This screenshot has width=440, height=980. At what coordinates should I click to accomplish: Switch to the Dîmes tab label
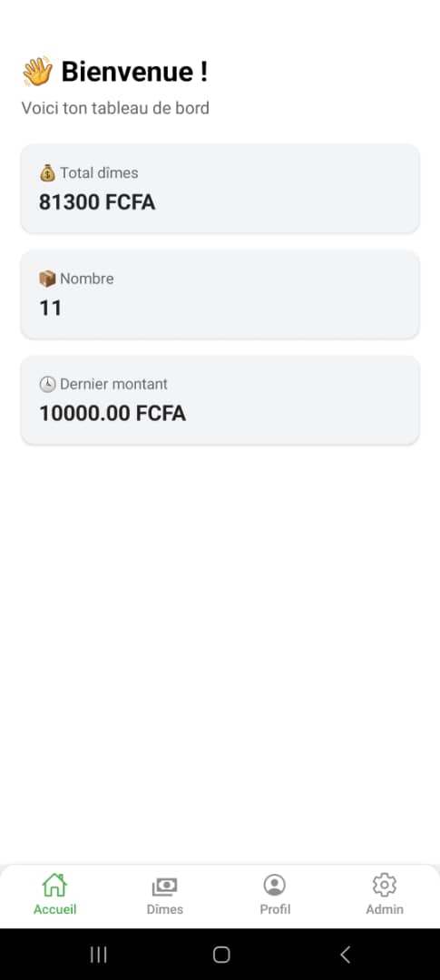tap(165, 909)
